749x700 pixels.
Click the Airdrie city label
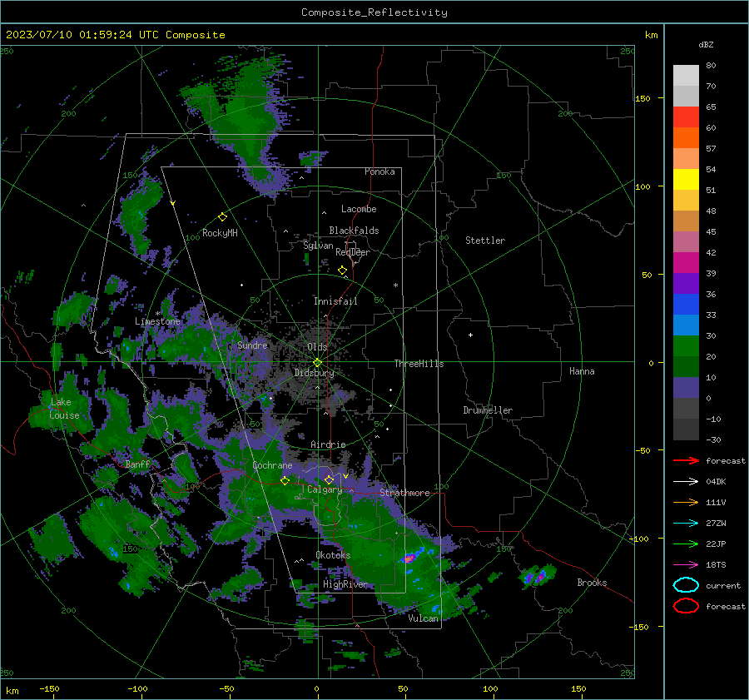tap(328, 444)
